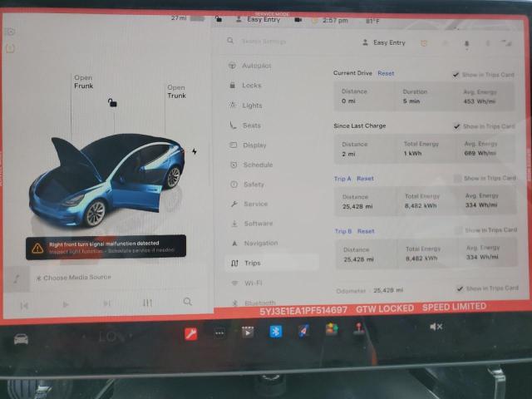Tap the media search magnifier icon
This screenshot has width=532, height=399.
(188, 301)
